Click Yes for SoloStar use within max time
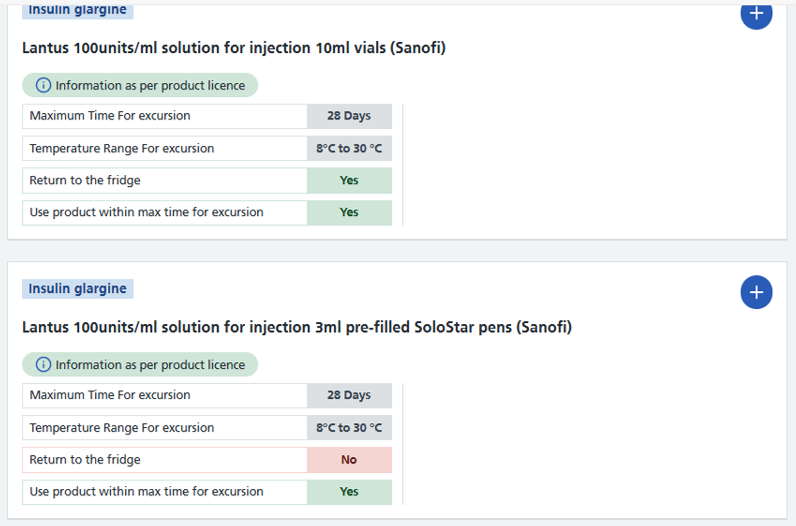Viewport: 796px width, 526px height. pos(349,491)
